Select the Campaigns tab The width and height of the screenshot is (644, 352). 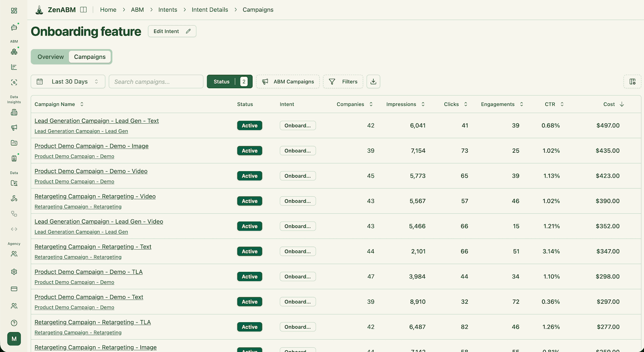click(90, 57)
